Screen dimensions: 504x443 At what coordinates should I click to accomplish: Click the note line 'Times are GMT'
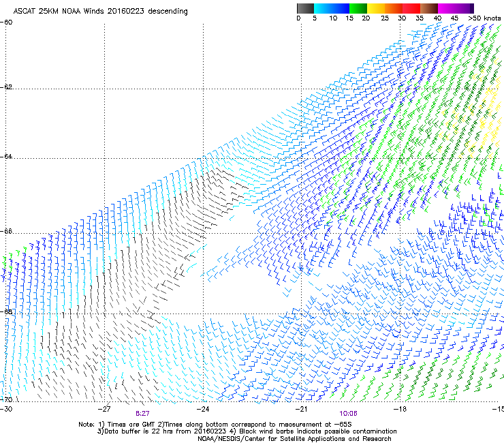(215, 425)
